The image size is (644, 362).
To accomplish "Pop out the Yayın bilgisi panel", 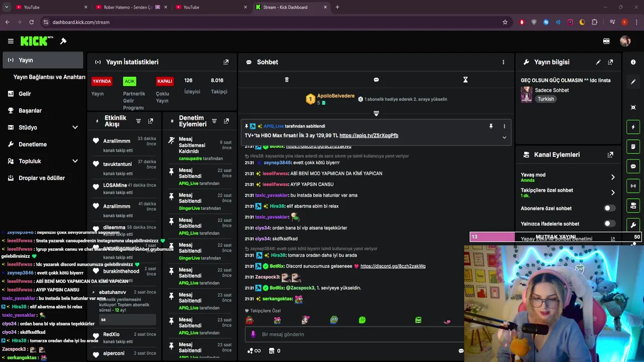I will [610, 62].
